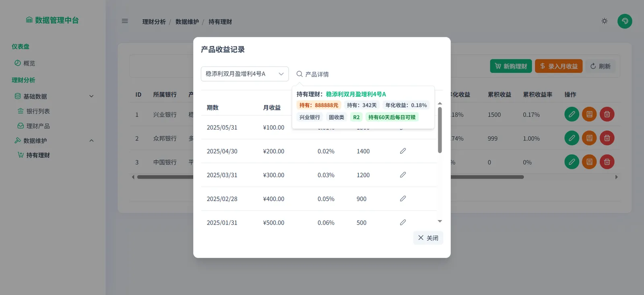Click the 众邦银行 cell in background table
Image resolution: width=644 pixels, height=295 pixels.
pos(165,138)
